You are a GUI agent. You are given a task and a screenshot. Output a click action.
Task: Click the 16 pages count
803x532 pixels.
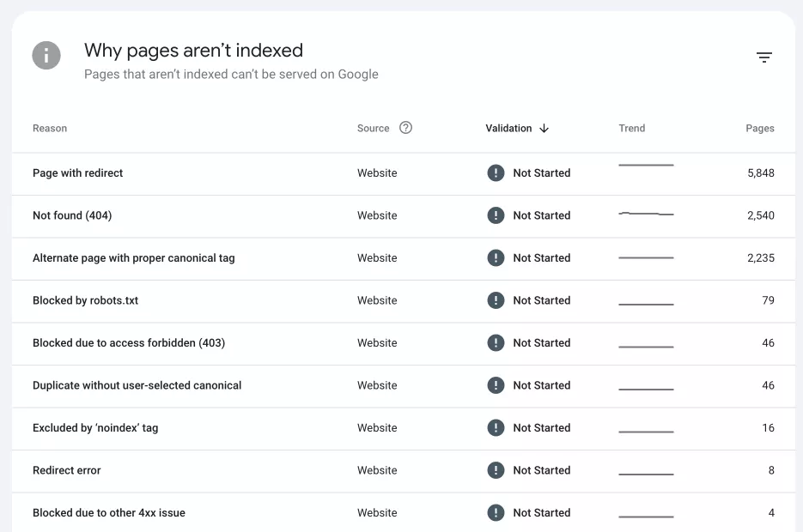pyautogui.click(x=768, y=427)
